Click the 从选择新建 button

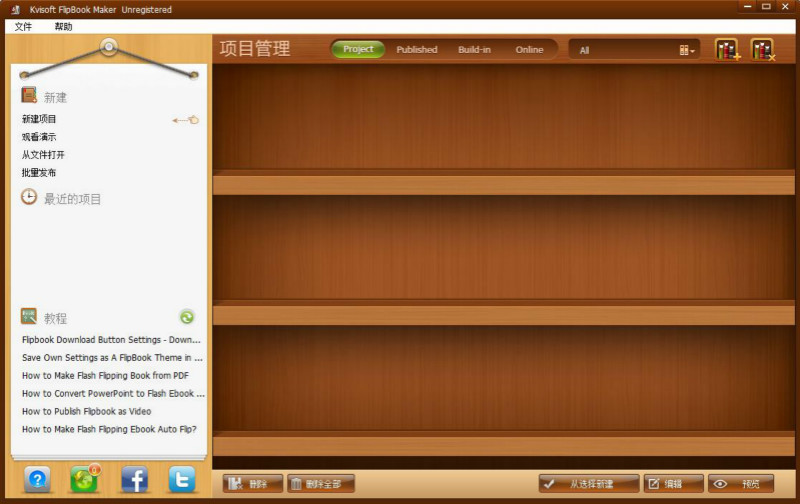coord(589,484)
